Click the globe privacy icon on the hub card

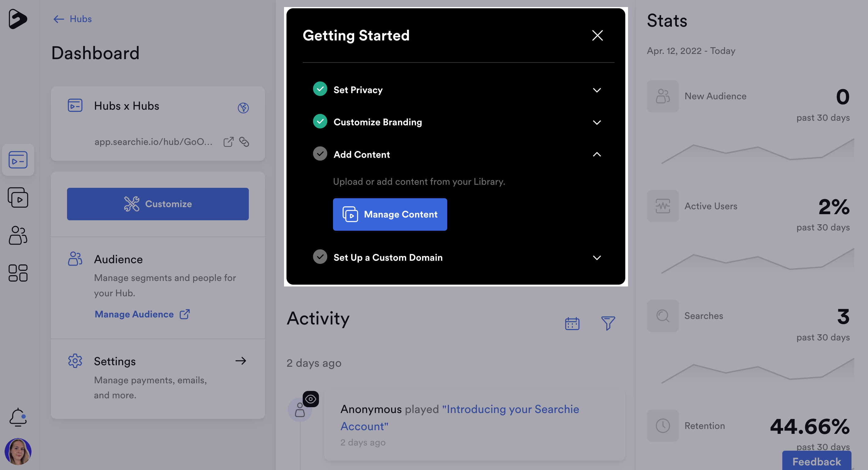pos(243,108)
